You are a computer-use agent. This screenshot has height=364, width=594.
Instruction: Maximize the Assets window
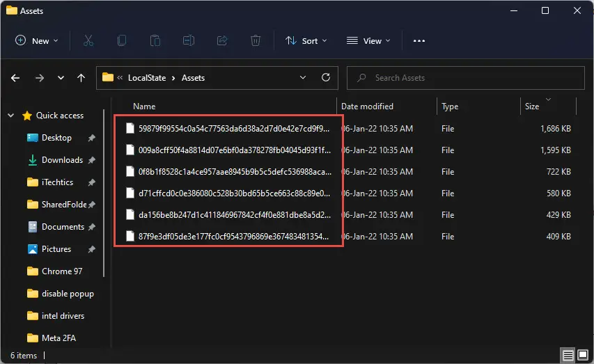click(545, 10)
